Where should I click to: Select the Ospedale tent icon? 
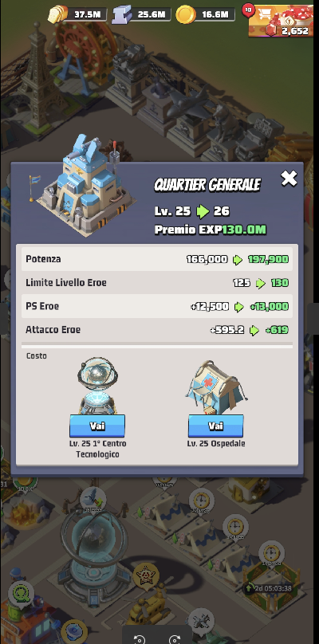click(216, 388)
